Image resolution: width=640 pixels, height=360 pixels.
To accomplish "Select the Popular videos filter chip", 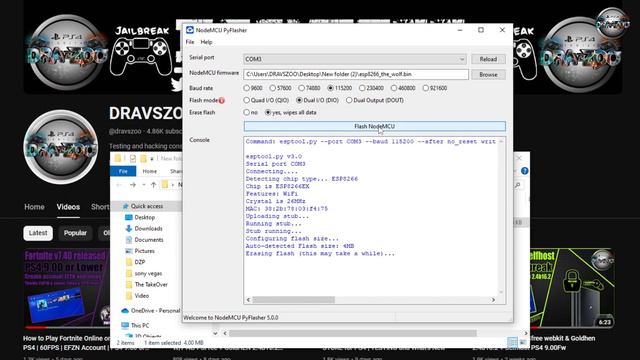I will [75, 233].
